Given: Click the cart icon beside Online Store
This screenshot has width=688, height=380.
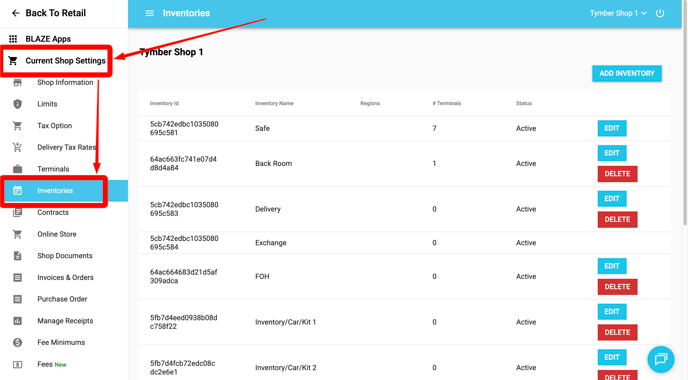Looking at the screenshot, I should pyautogui.click(x=18, y=234).
